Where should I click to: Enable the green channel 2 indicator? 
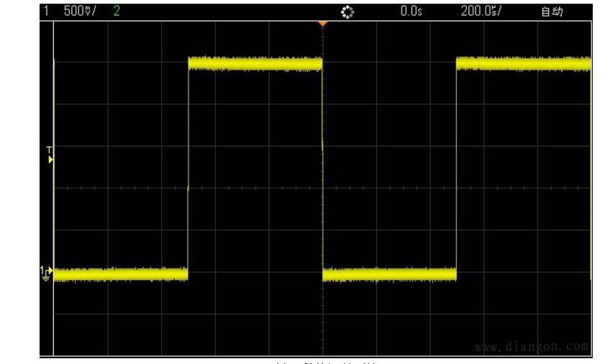117,12
